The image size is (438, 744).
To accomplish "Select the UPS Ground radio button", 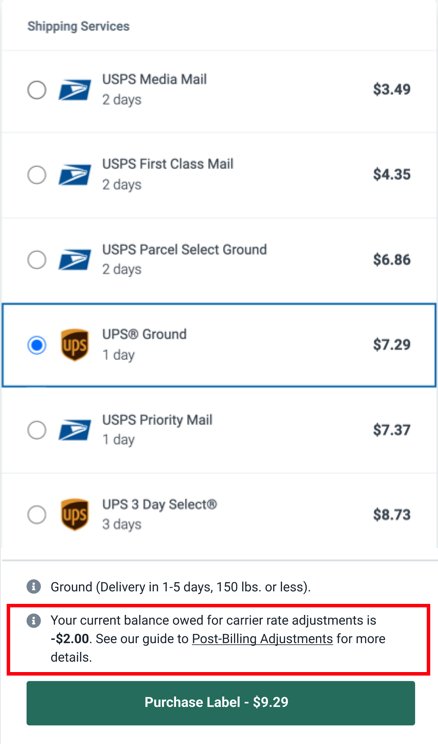I will [x=37, y=345].
